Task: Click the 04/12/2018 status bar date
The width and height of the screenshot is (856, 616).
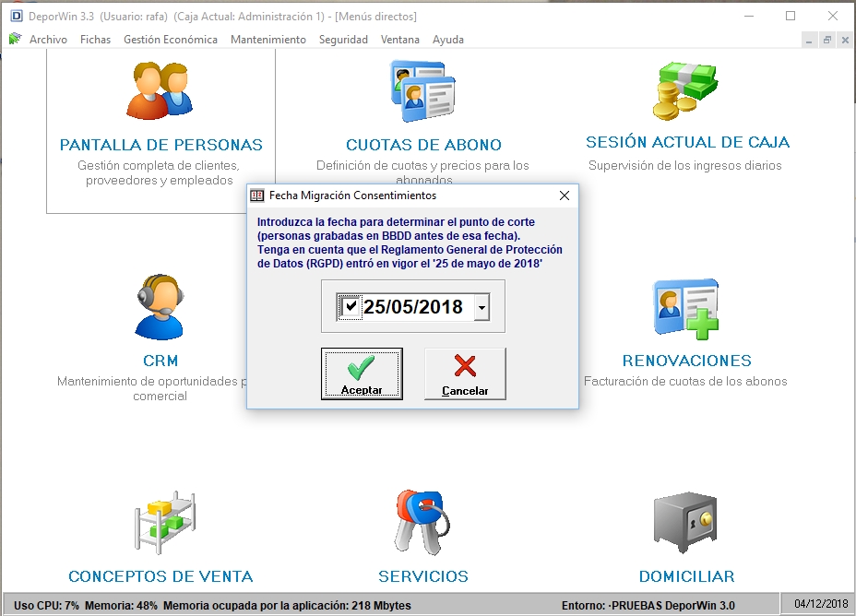Action: pos(821,604)
